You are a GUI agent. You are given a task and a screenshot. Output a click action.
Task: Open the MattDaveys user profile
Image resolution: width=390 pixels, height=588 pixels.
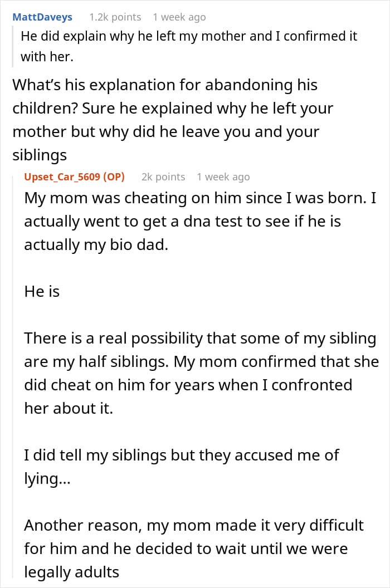pos(42,17)
